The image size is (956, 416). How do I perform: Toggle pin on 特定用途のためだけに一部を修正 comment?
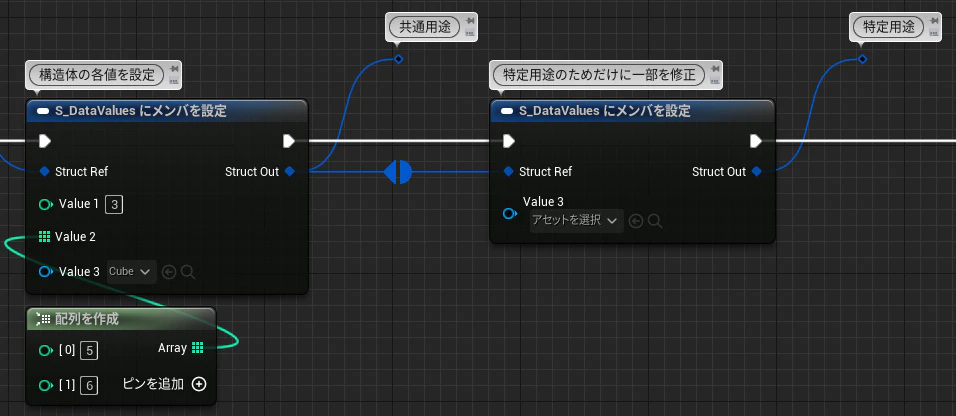click(x=714, y=70)
